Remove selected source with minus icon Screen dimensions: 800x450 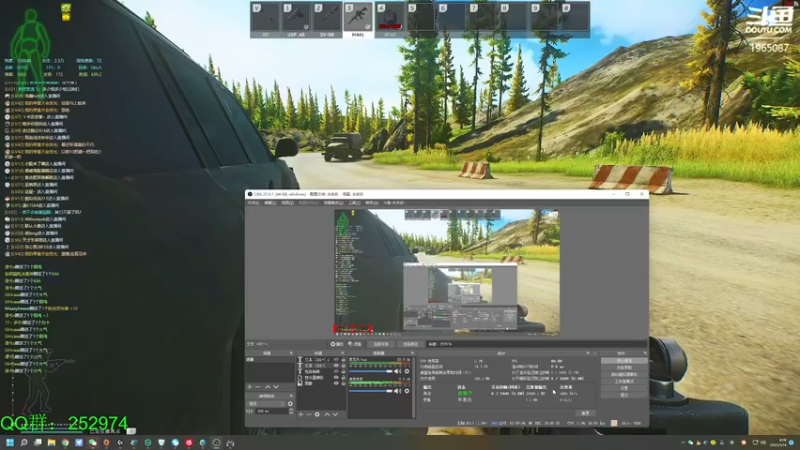tap(309, 414)
